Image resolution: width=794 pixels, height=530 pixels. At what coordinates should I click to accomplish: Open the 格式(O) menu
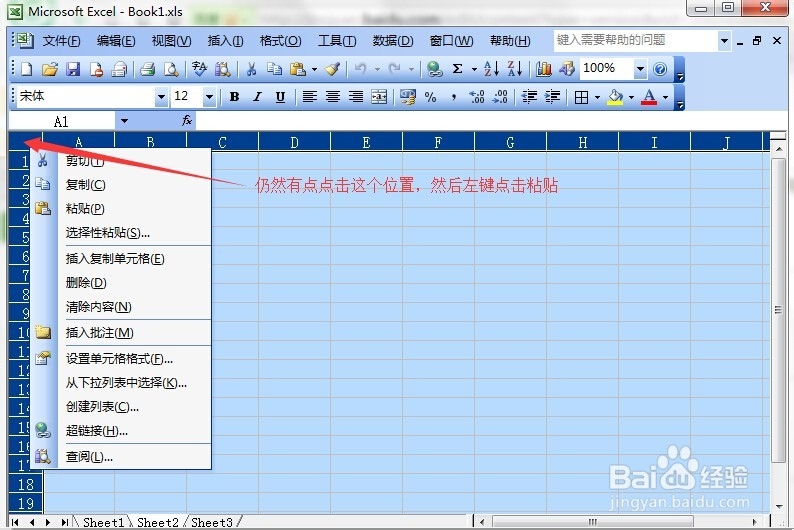tap(280, 40)
